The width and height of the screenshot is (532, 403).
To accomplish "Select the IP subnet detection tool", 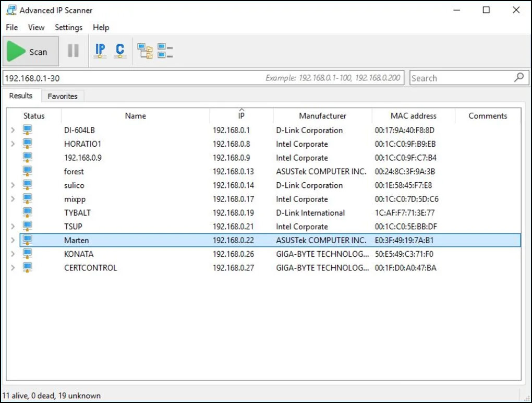I will point(100,51).
